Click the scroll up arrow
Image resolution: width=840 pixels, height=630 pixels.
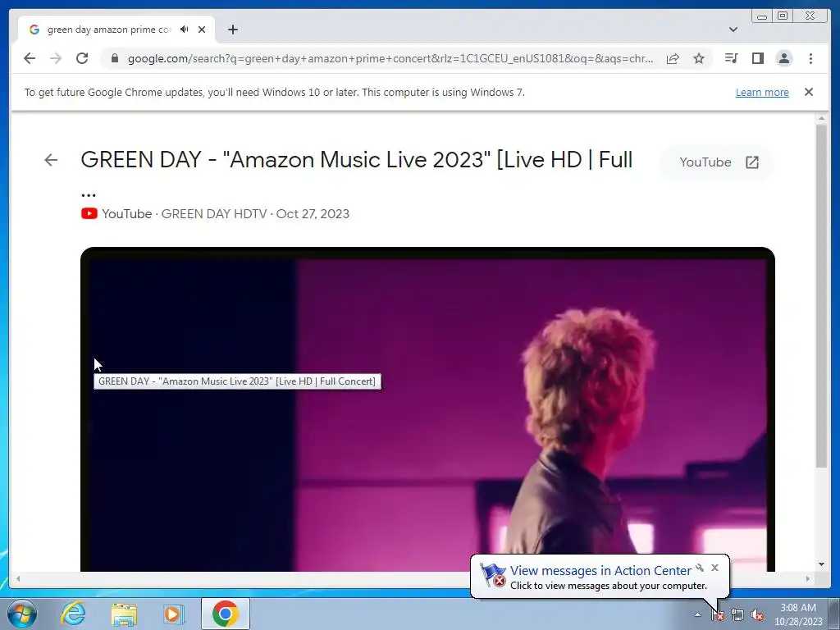click(821, 118)
